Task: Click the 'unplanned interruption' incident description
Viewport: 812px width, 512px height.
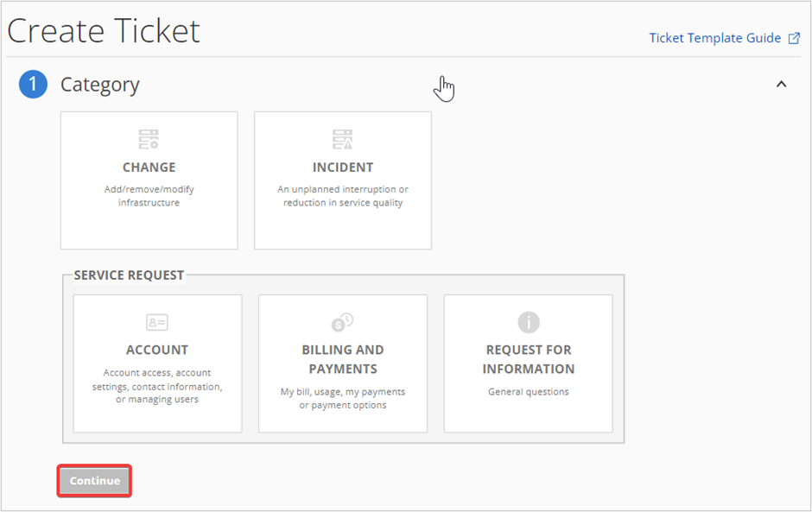Action: click(343, 196)
